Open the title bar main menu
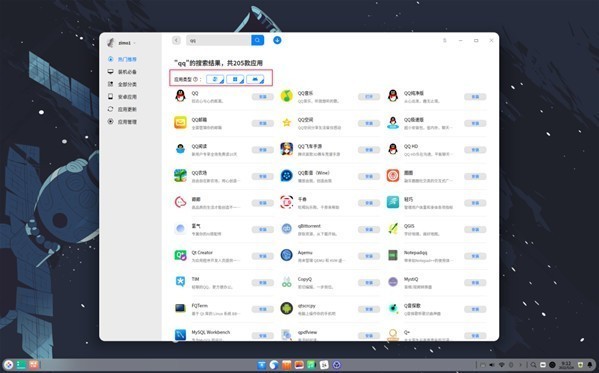Viewport: 599px width, 373px height. click(x=445, y=40)
